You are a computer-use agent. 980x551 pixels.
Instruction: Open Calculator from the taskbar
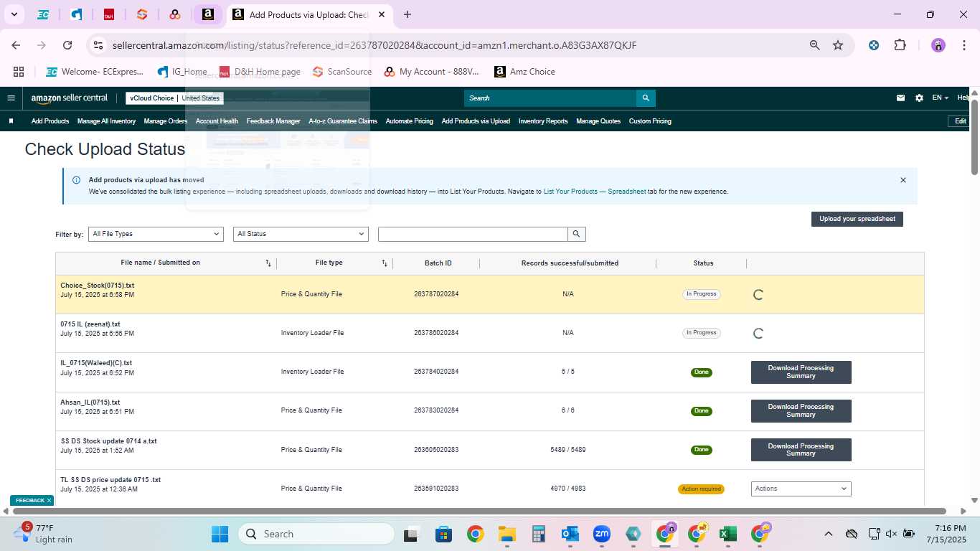[x=539, y=534]
